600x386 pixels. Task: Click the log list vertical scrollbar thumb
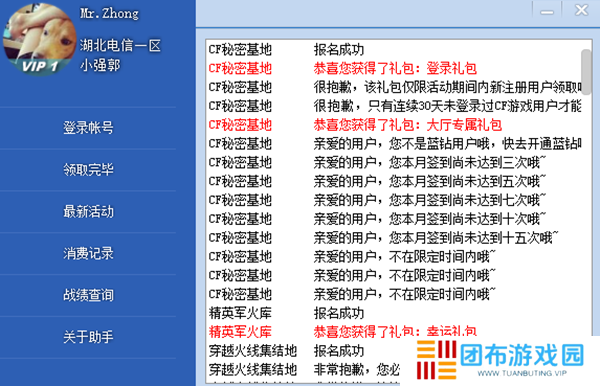pos(586,72)
